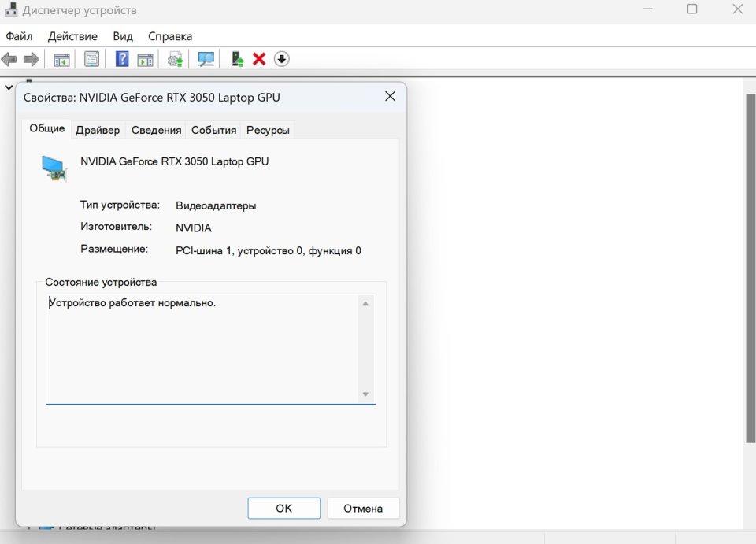
Task: Click the show/hide console tree icon
Action: [x=61, y=59]
